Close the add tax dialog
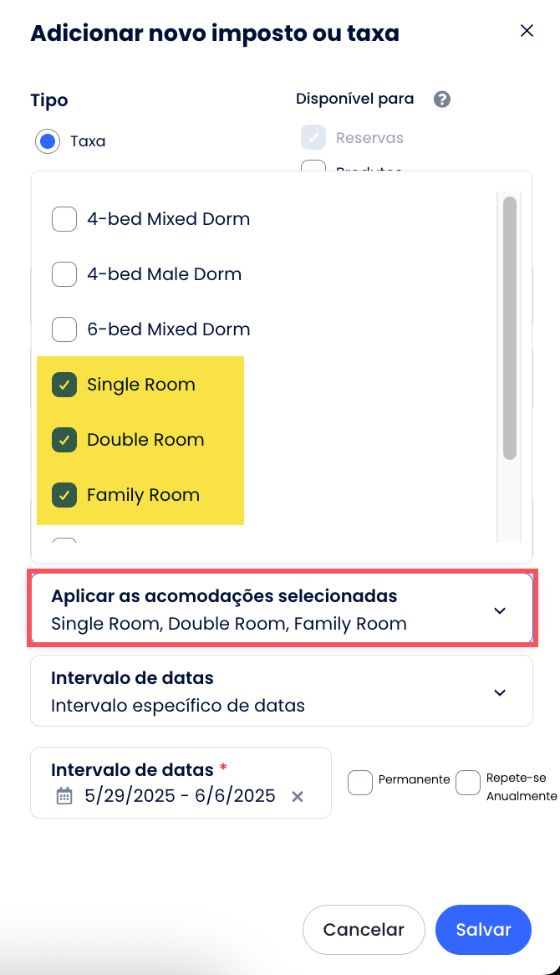560x975 pixels. click(x=527, y=31)
